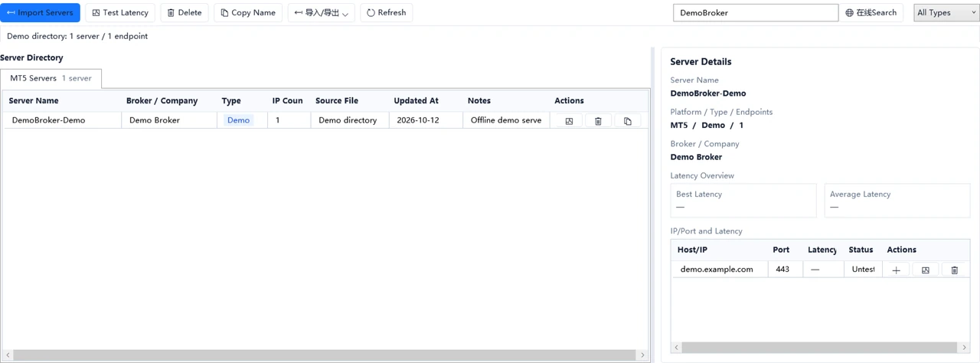Click the 2026-10-12 date cell
The width and height of the screenshot is (980, 363).
425,120
